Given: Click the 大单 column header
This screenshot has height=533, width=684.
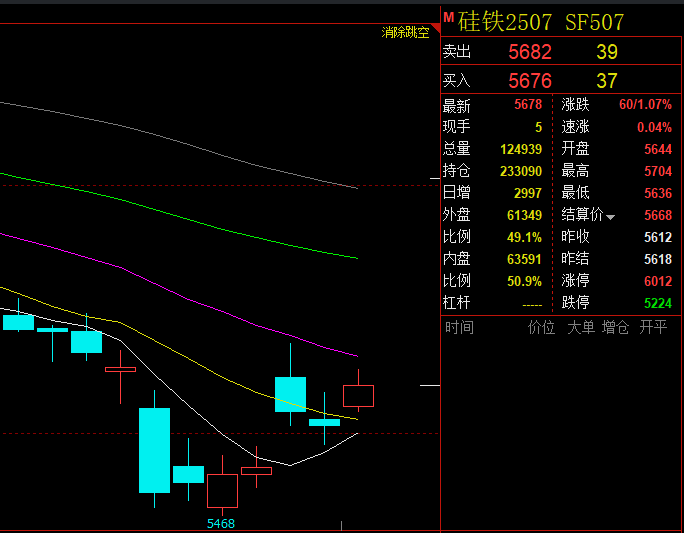Looking at the screenshot, I should point(581,327).
